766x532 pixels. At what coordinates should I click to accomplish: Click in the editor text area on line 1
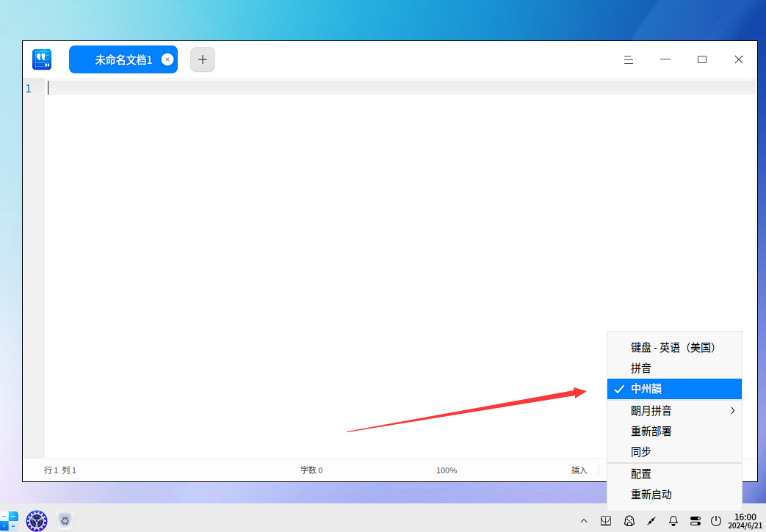pos(400,88)
